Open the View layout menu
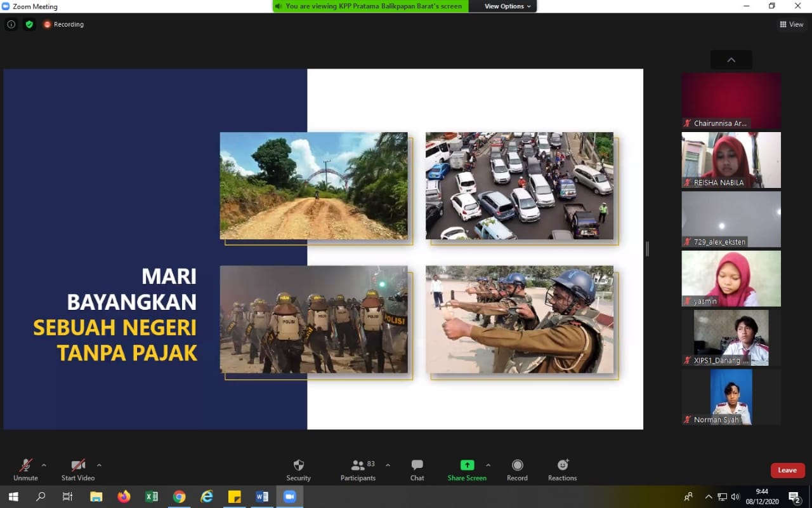The width and height of the screenshot is (812, 508). point(792,24)
